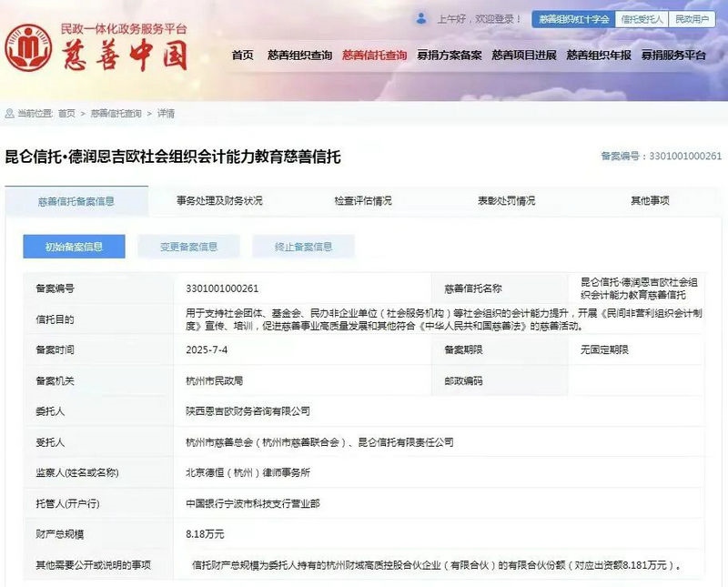This screenshot has width=728, height=587.
Task: Switch to 其他事项 tab
Action: pyautogui.click(x=650, y=200)
